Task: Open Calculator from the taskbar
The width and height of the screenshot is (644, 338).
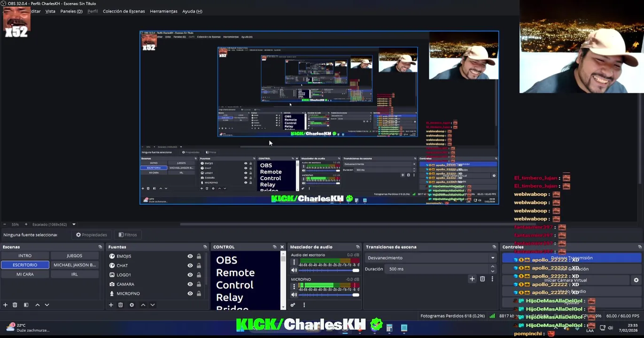Action: (x=389, y=328)
